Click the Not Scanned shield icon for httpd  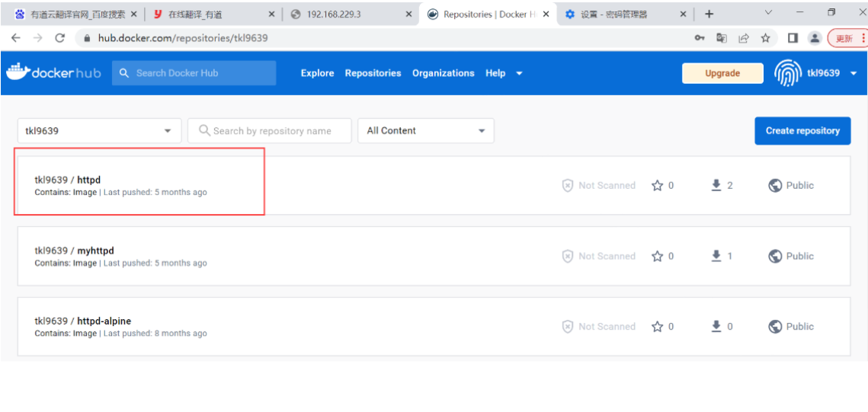[x=568, y=185]
